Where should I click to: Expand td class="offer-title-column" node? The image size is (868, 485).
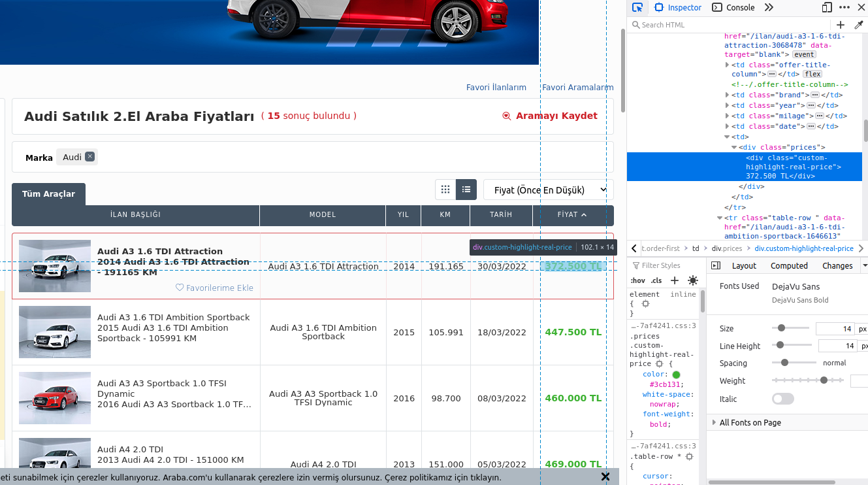[x=727, y=65]
